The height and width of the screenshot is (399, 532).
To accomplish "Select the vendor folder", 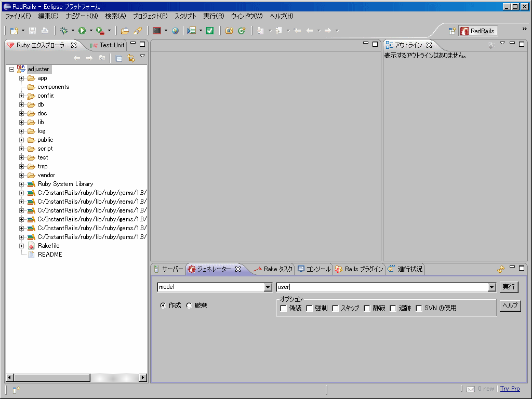I will 46,175.
